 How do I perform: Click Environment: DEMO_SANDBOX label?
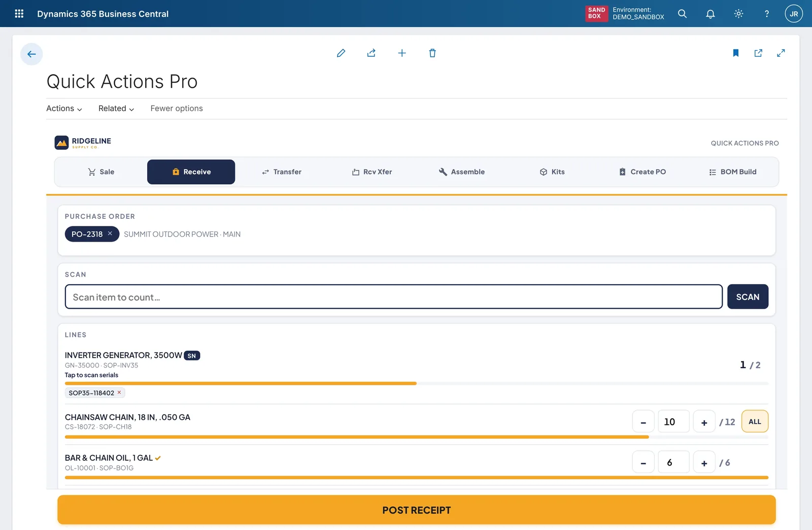(x=638, y=13)
